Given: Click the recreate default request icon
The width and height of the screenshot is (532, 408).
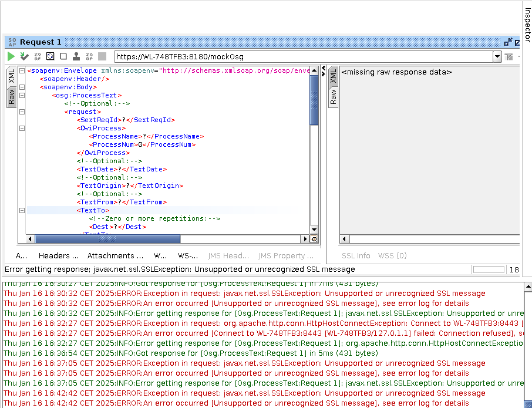Looking at the screenshot, I should [50, 57].
